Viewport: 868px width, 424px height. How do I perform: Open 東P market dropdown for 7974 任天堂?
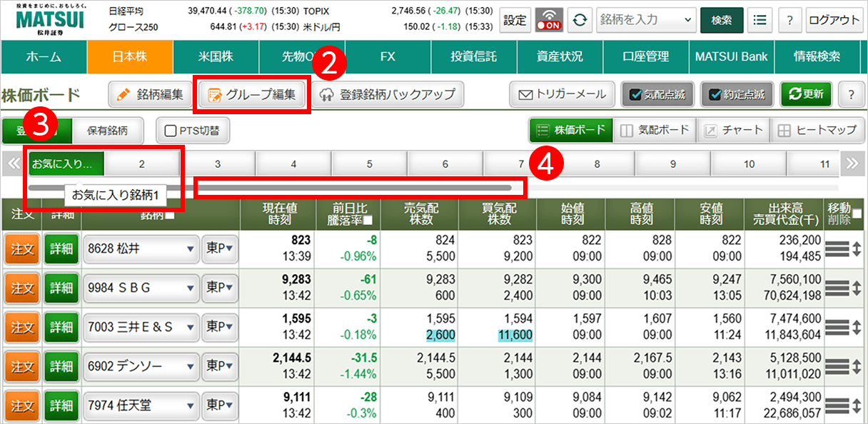[x=220, y=405]
